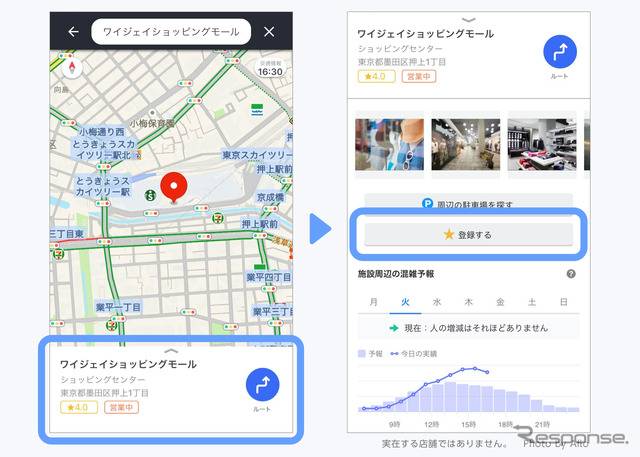640x457 pixels.
Task: Tap the ルート route button on the left card
Action: [x=262, y=385]
